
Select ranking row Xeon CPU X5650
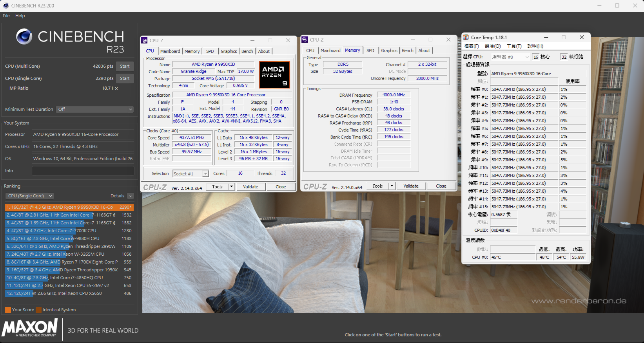(x=69, y=293)
